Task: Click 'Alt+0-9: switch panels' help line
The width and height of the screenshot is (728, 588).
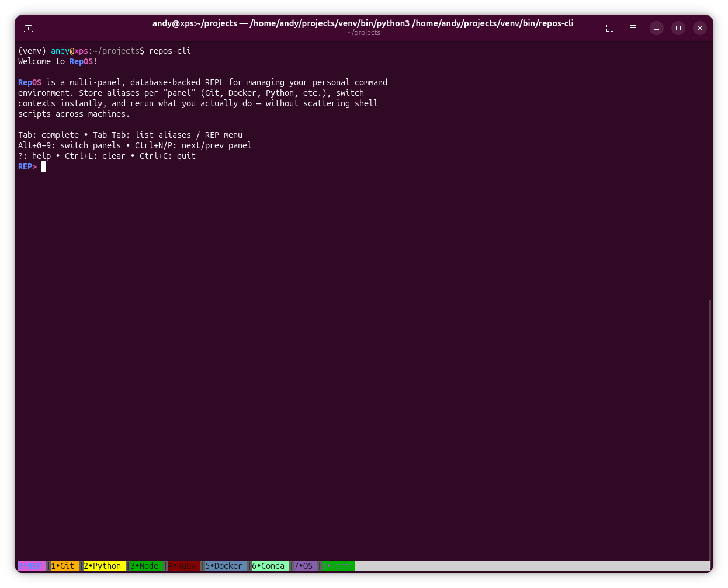Action: point(135,145)
